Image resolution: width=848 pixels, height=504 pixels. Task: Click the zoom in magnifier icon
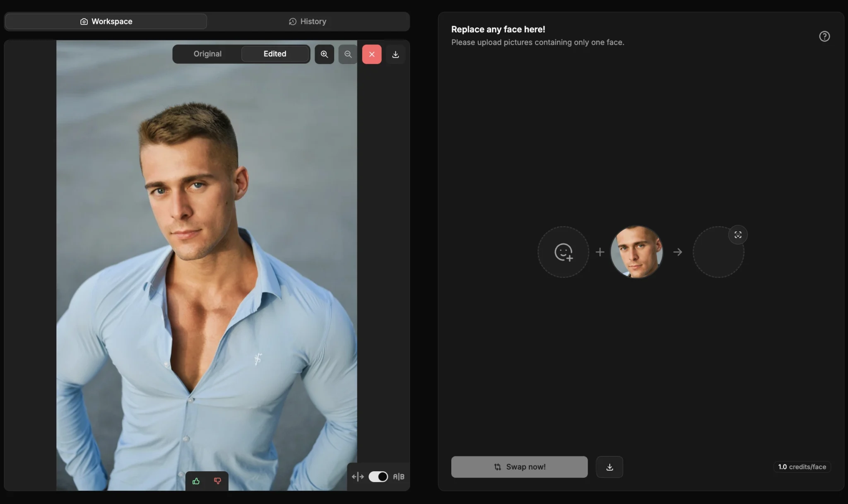tap(324, 54)
